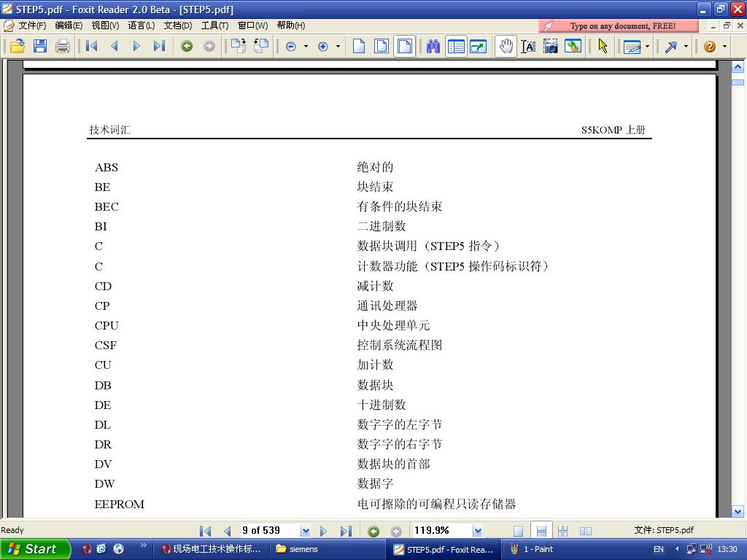Open the zoom percentage dropdown at 119.9%

click(x=478, y=531)
